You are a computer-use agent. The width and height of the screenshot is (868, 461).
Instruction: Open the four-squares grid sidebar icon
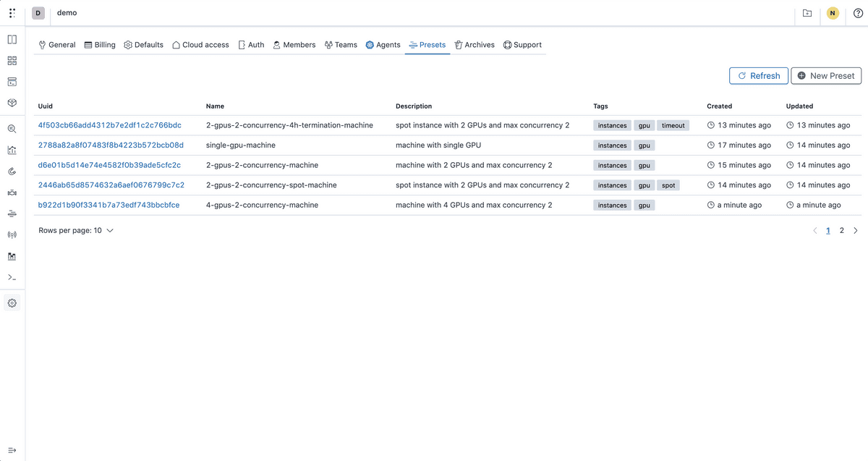coord(12,61)
